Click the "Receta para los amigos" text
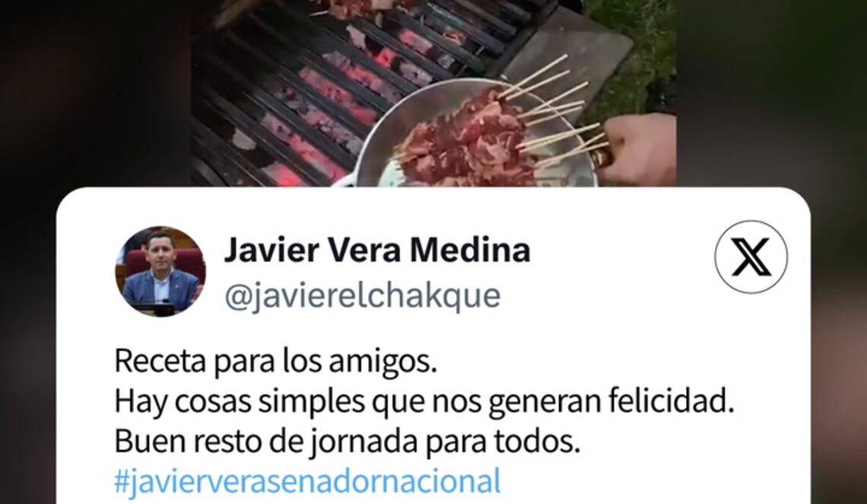 click(275, 361)
